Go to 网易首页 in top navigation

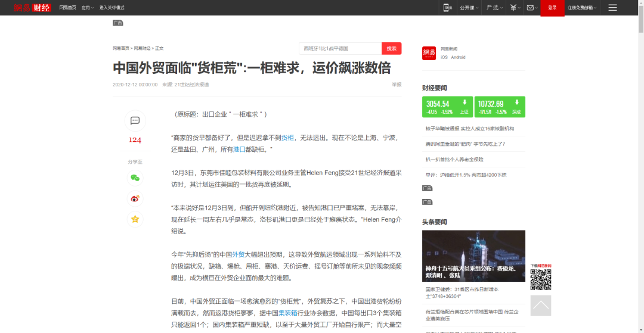(x=67, y=8)
